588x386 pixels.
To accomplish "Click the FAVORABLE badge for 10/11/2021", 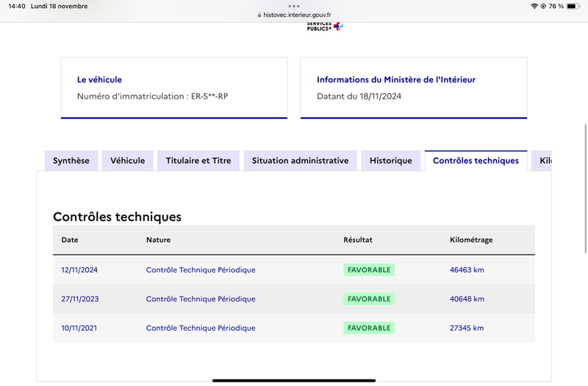I will click(x=369, y=328).
